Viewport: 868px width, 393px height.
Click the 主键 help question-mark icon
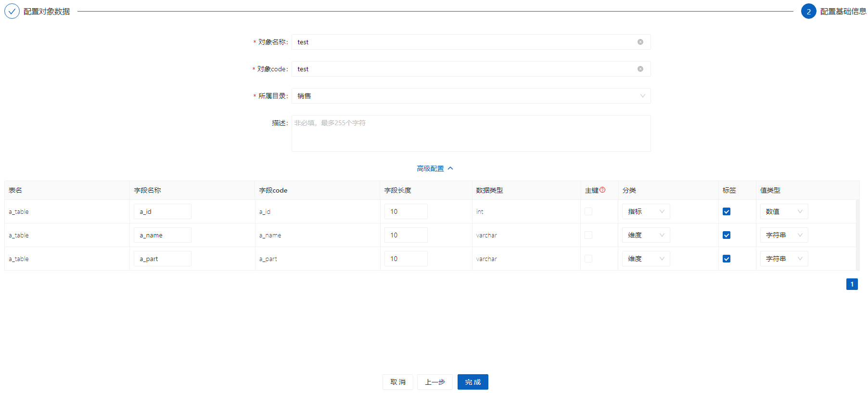pyautogui.click(x=602, y=190)
